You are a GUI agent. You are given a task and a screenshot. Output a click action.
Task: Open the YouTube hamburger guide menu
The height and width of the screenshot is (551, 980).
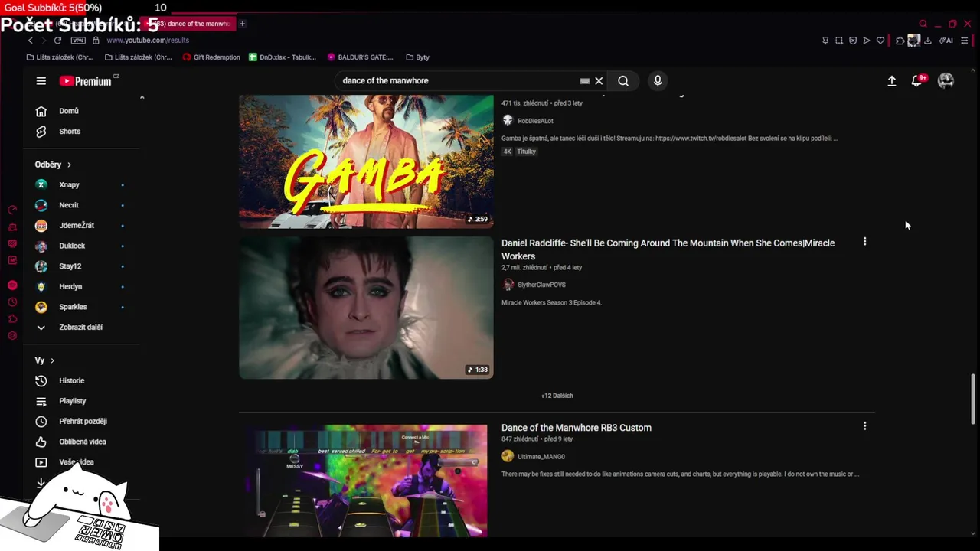click(41, 81)
